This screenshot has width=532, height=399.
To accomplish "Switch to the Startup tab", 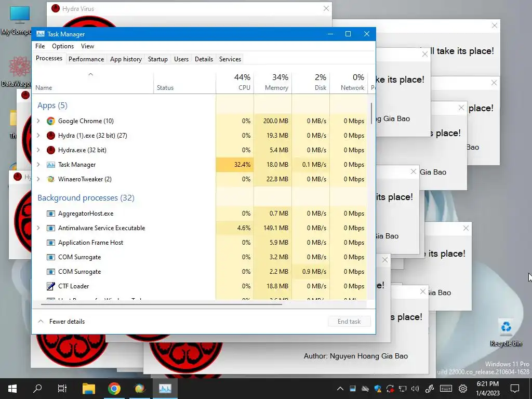I will pyautogui.click(x=158, y=59).
